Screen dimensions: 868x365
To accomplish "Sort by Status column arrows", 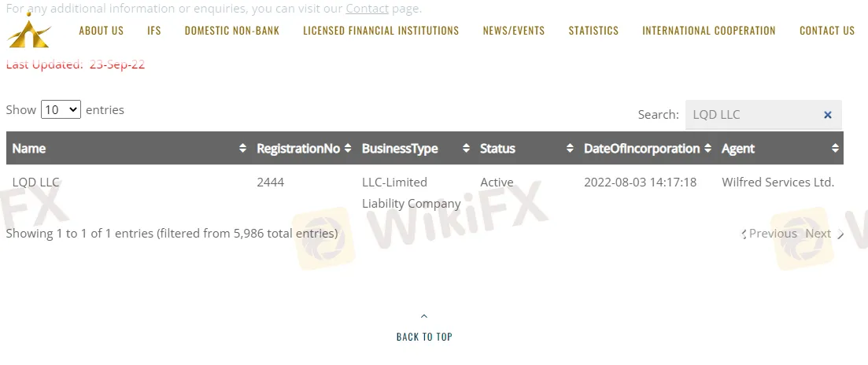I will (x=569, y=149).
